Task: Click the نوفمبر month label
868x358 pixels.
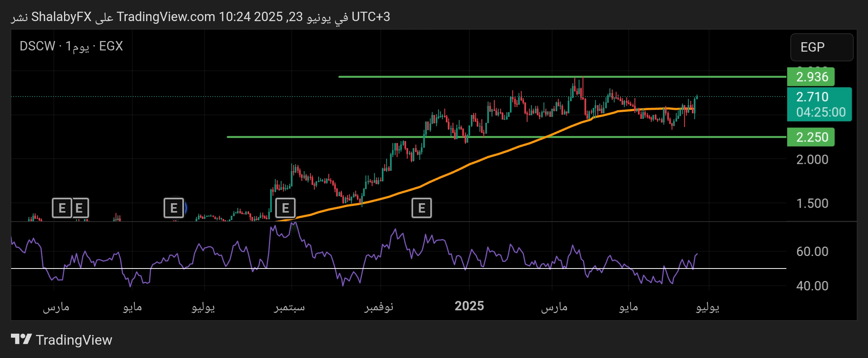Action: (379, 307)
